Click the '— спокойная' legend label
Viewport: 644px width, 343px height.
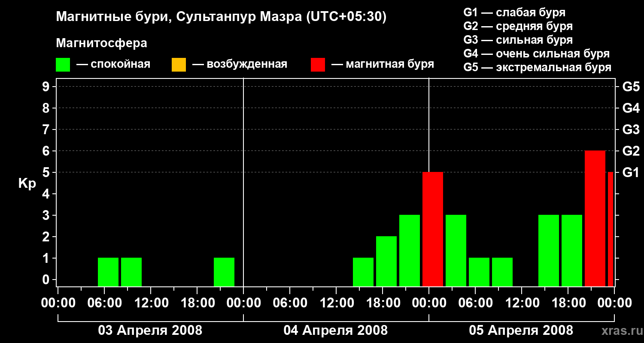pyautogui.click(x=113, y=65)
